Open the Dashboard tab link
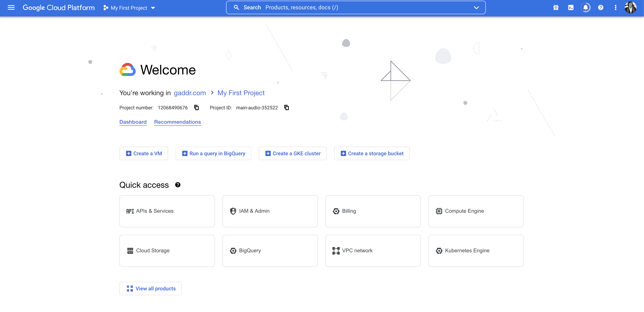The image size is (644, 312). [133, 122]
